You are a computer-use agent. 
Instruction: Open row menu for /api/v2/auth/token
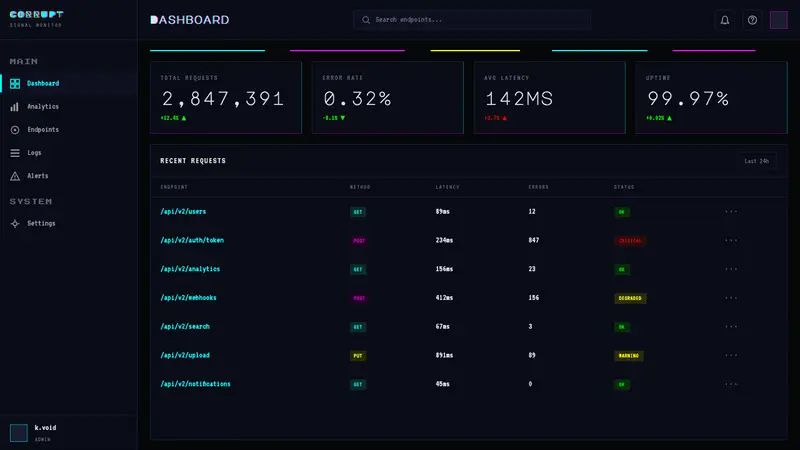(x=731, y=240)
